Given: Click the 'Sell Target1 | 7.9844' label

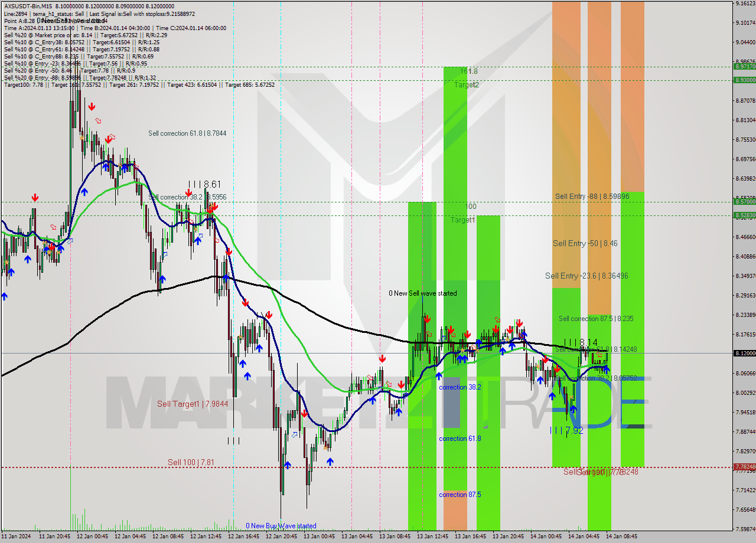Looking at the screenshot, I should click(193, 404).
